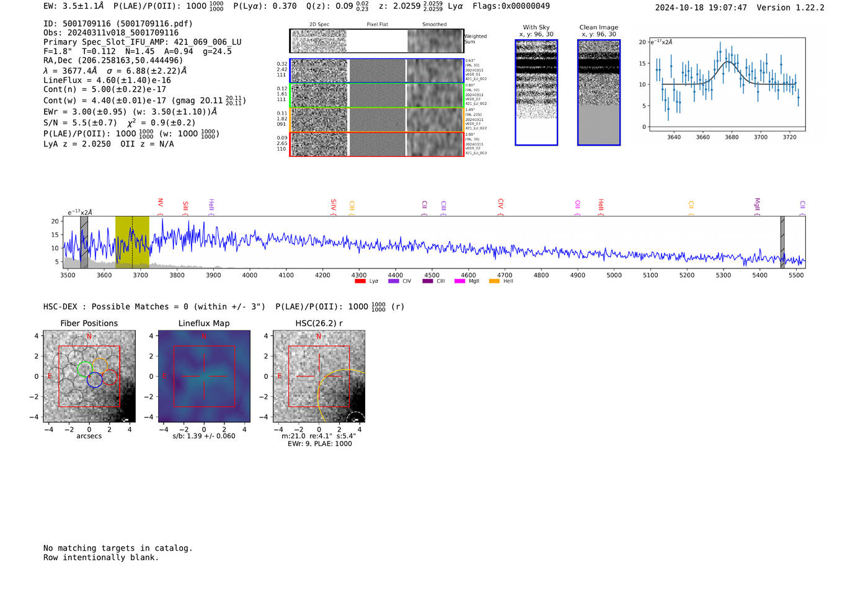
Task: Click the '2D Spec' column header
Action: 319,25
